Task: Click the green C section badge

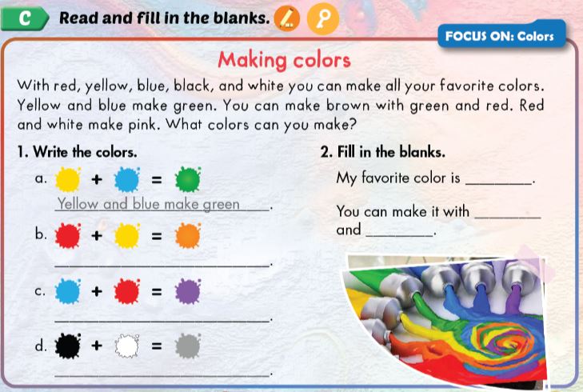Action: pos(26,18)
